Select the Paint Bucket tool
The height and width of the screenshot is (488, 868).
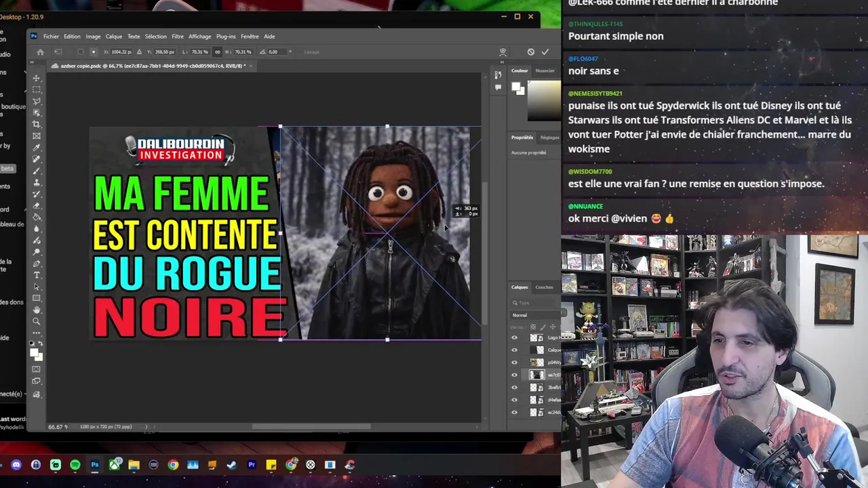(37, 218)
